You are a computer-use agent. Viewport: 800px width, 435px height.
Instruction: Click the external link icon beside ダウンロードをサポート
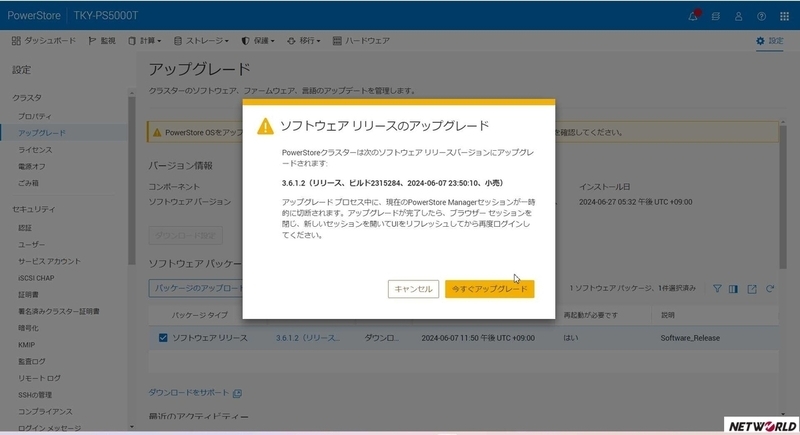pos(237,393)
